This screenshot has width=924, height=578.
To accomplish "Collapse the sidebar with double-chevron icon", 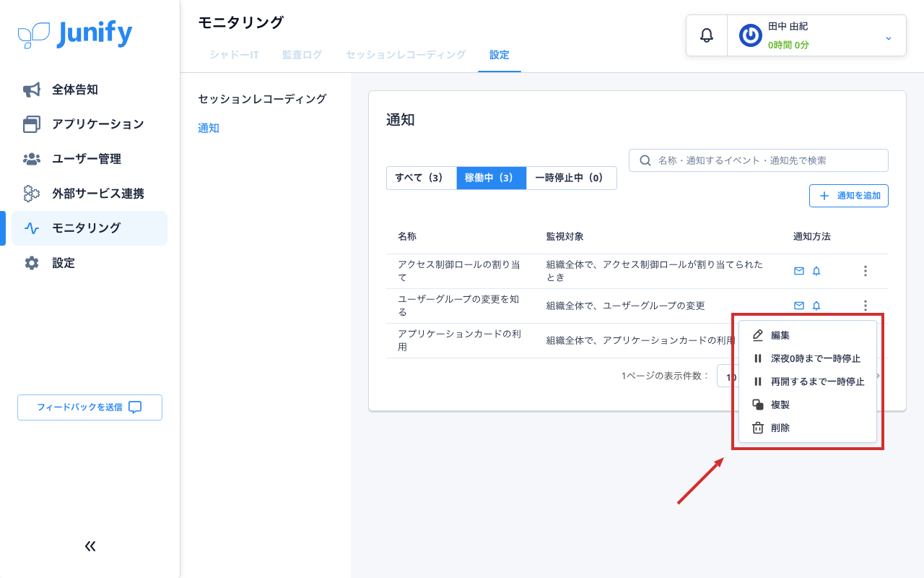I will 90,546.
